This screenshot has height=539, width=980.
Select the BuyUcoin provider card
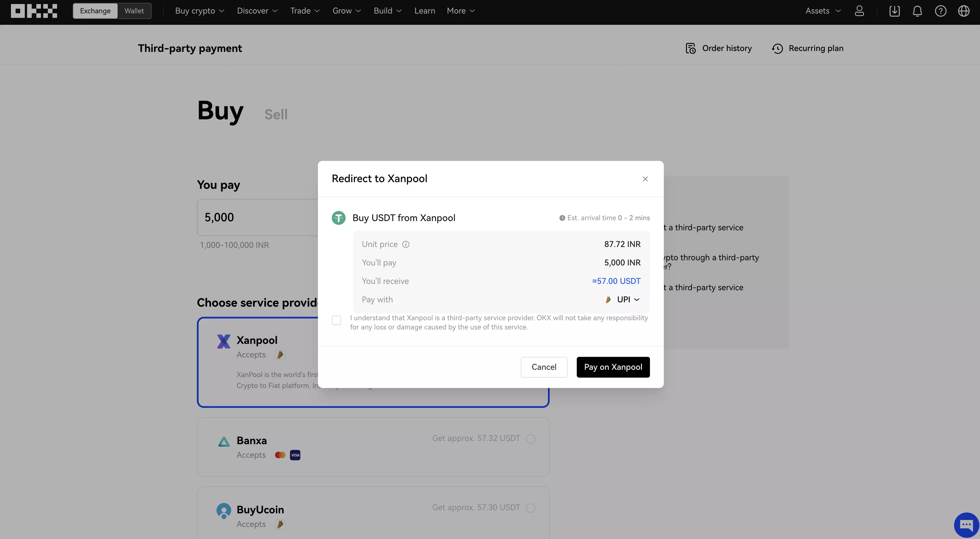point(373,513)
